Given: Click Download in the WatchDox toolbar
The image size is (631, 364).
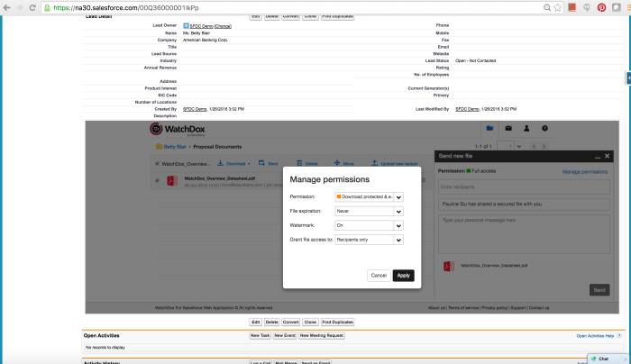Looking at the screenshot, I should tap(233, 163).
